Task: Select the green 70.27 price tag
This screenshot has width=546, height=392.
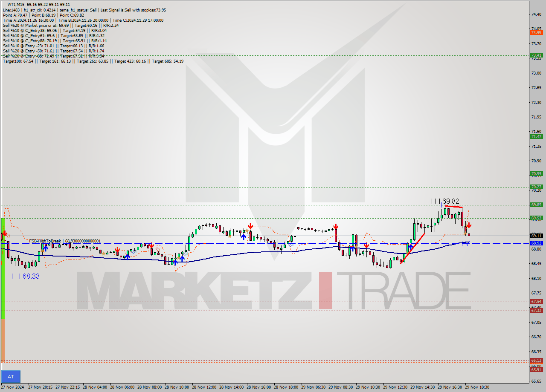Action: (536, 187)
